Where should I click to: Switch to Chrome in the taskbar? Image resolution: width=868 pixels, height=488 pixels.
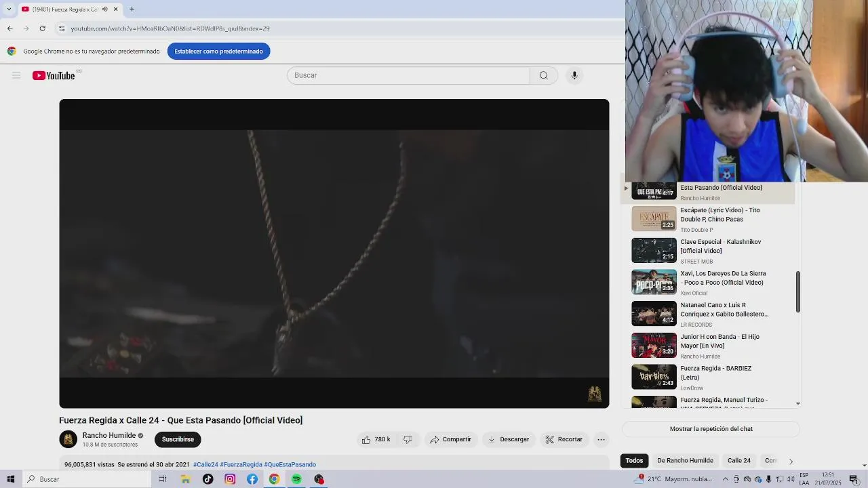[x=274, y=479]
